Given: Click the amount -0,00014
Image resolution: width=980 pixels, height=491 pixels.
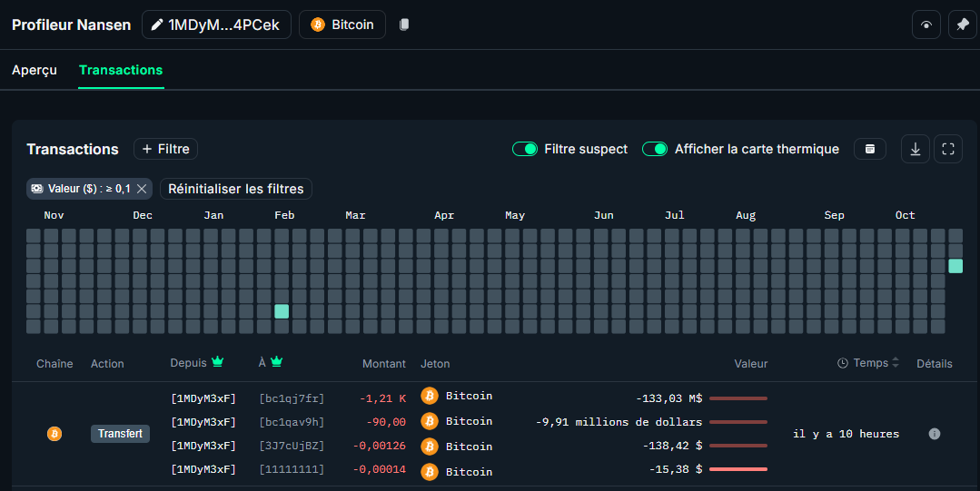Looking at the screenshot, I should 380,468.
